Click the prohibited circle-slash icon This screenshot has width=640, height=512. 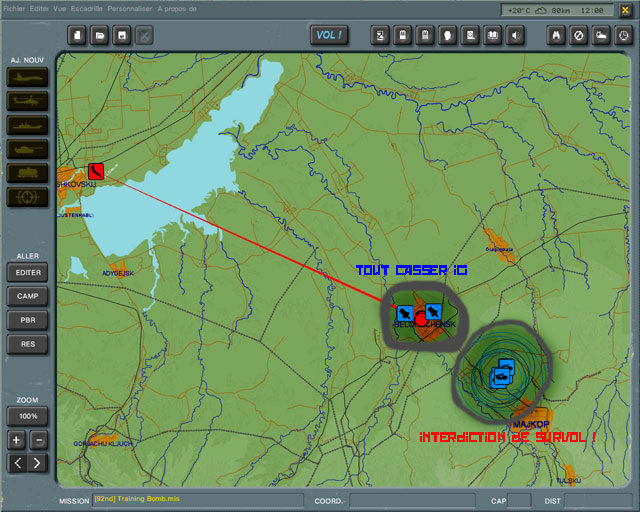pos(579,36)
